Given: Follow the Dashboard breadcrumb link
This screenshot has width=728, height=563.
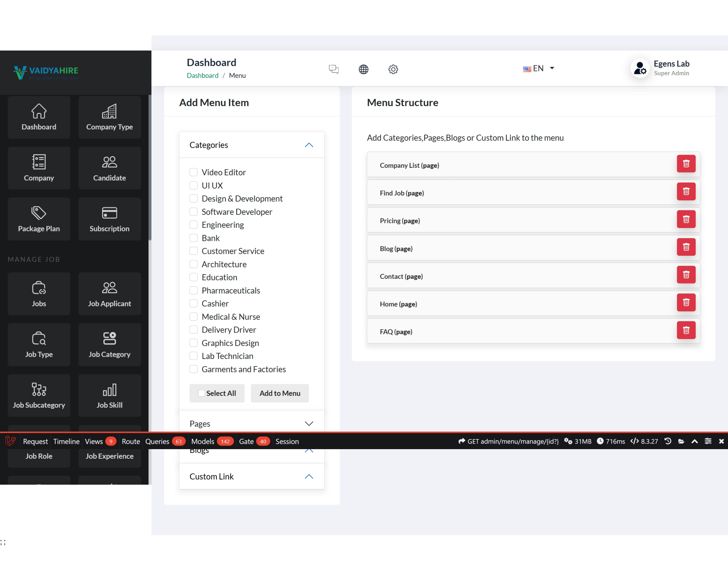Looking at the screenshot, I should (x=202, y=75).
